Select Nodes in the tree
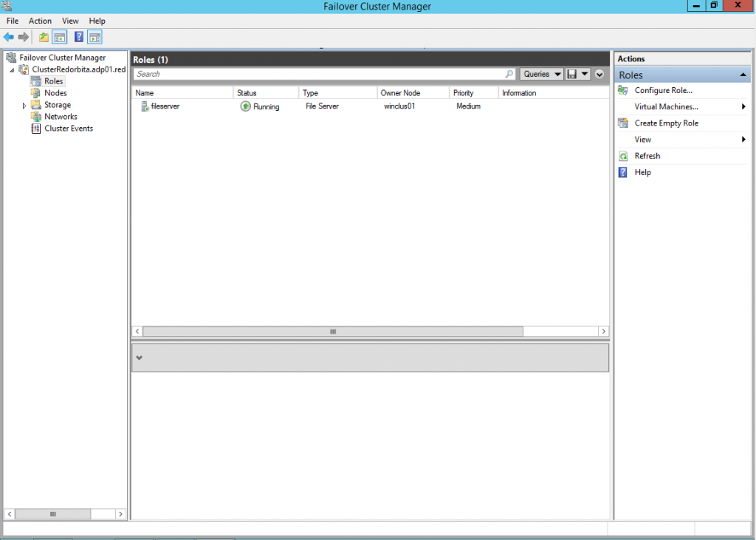Image resolution: width=756 pixels, height=540 pixels. [x=55, y=93]
